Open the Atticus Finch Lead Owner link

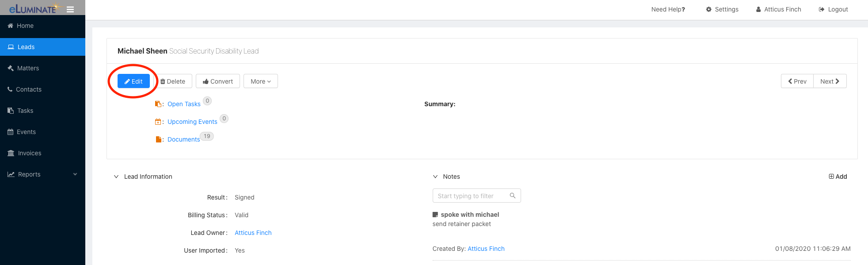[x=253, y=233]
